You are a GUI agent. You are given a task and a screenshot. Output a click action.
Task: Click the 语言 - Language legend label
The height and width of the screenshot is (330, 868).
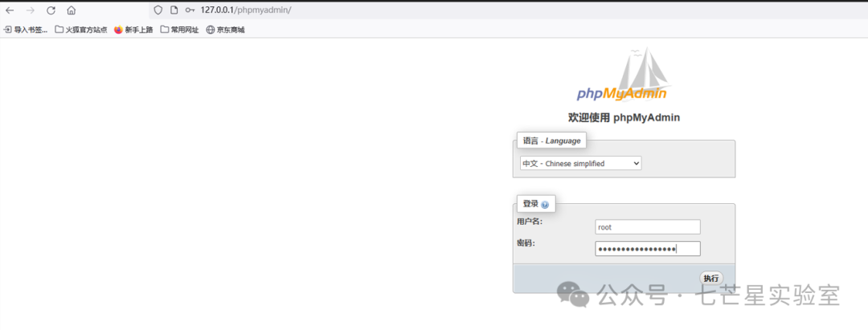[552, 141]
